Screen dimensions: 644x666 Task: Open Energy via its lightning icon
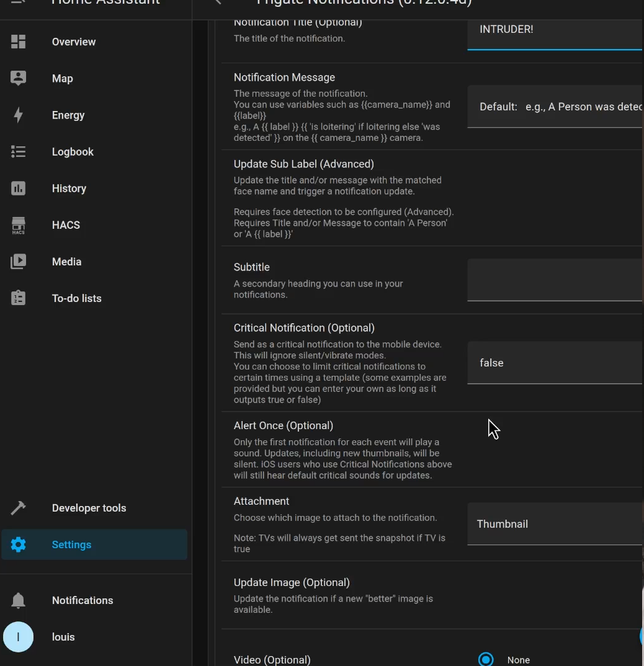18,115
